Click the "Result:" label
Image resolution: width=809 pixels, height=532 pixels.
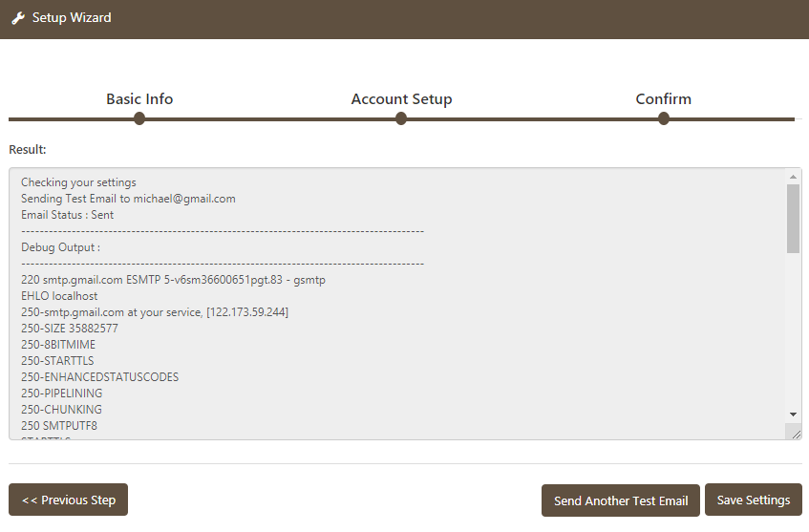28,149
